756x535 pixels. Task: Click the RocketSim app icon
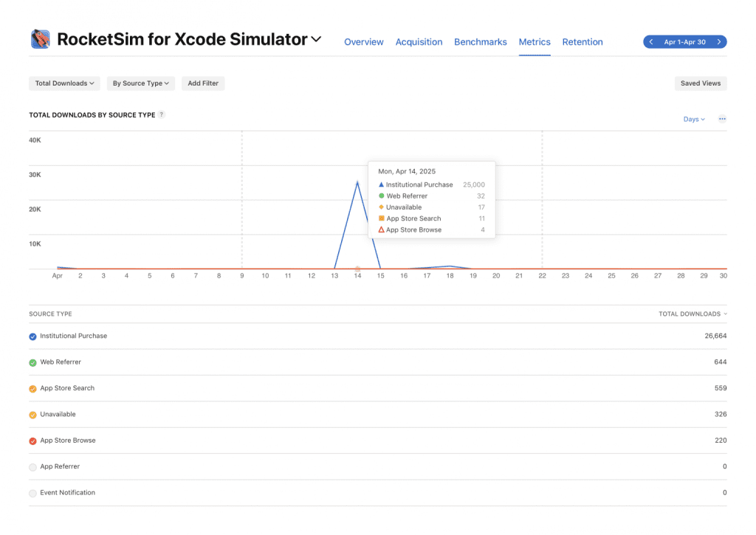point(41,39)
